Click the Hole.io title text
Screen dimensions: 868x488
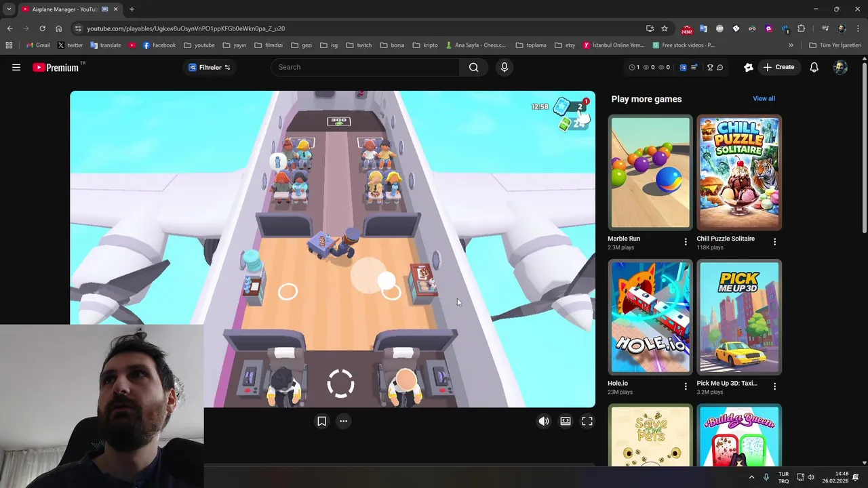(618, 383)
